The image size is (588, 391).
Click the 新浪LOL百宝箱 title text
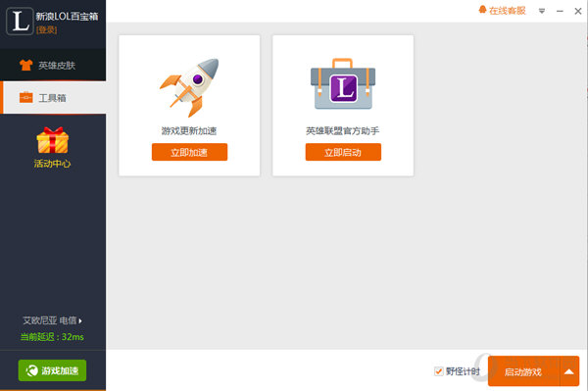tap(67, 17)
